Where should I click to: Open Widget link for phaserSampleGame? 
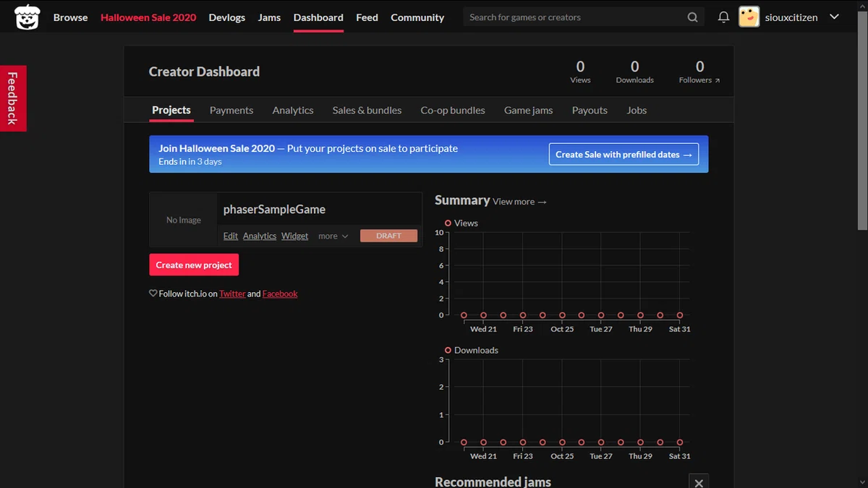click(x=294, y=236)
